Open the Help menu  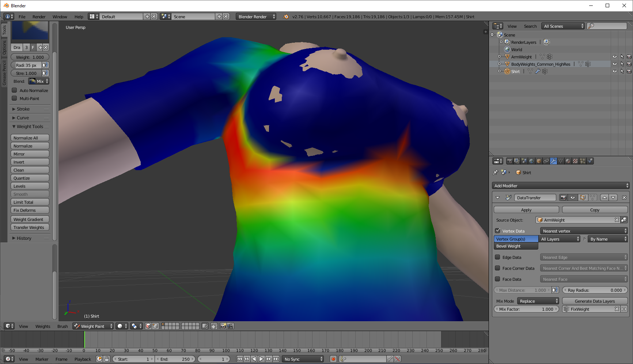point(79,16)
